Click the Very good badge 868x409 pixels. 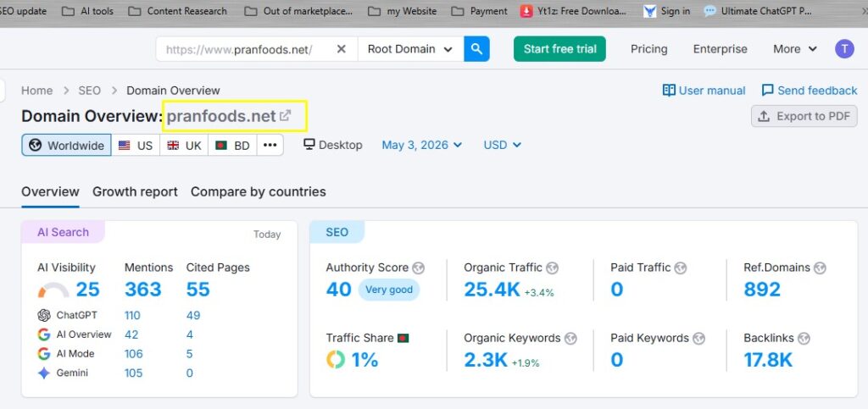click(x=388, y=290)
